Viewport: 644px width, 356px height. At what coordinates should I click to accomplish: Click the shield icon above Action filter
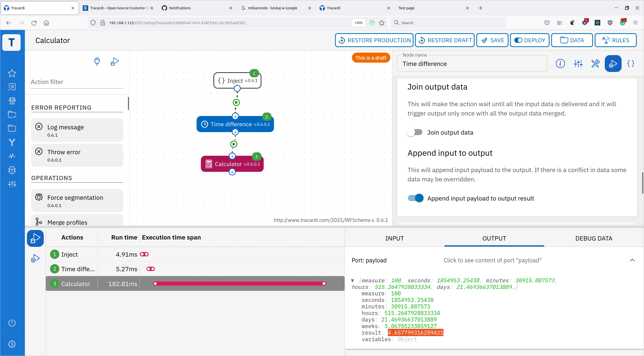[x=97, y=61]
